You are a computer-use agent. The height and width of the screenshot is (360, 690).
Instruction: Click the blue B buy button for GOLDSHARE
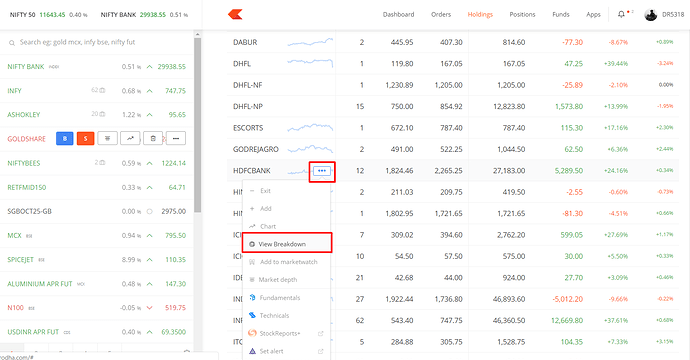coord(65,138)
